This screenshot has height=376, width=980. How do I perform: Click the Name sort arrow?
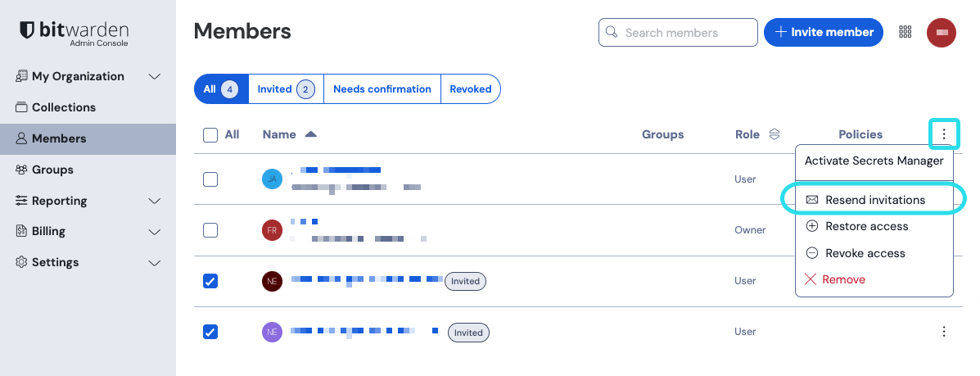pos(310,134)
